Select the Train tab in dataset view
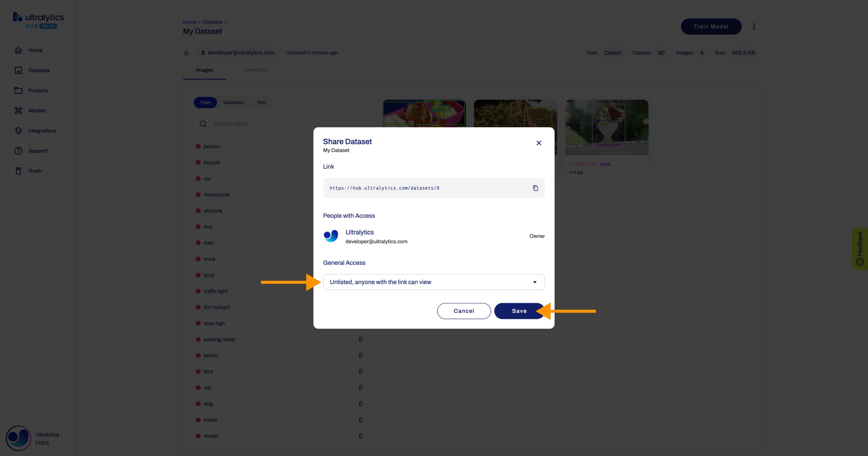This screenshot has height=456, width=868. (206, 102)
